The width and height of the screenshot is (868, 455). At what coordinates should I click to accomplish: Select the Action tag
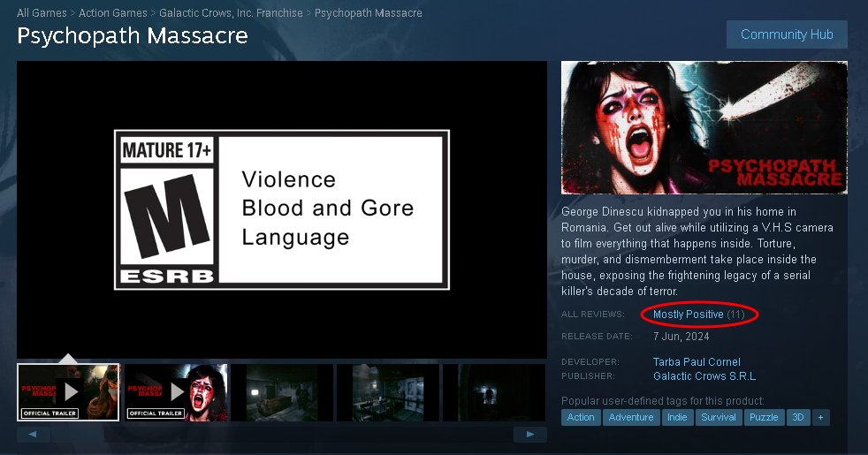pos(581,417)
